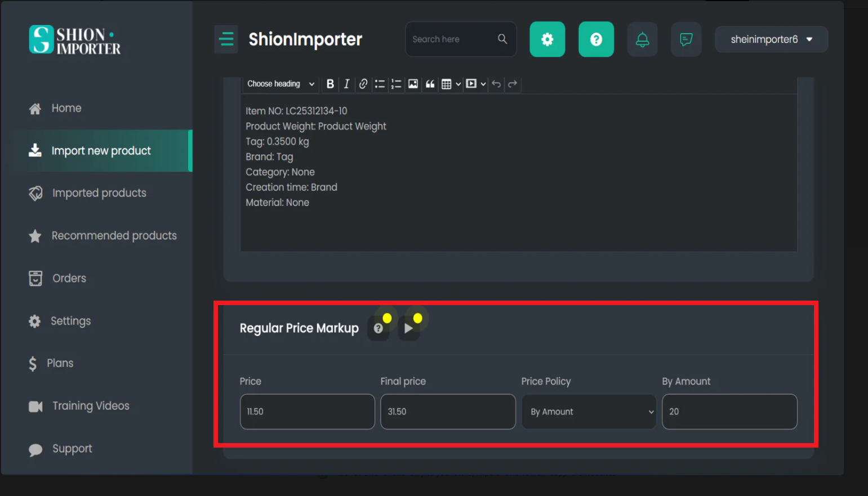The image size is (868, 496).
Task: Undo the last editor change
Action: (496, 84)
